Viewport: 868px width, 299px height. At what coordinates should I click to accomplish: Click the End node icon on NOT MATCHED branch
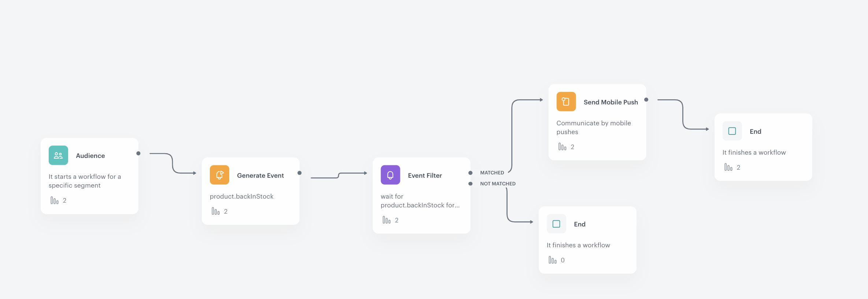point(556,224)
